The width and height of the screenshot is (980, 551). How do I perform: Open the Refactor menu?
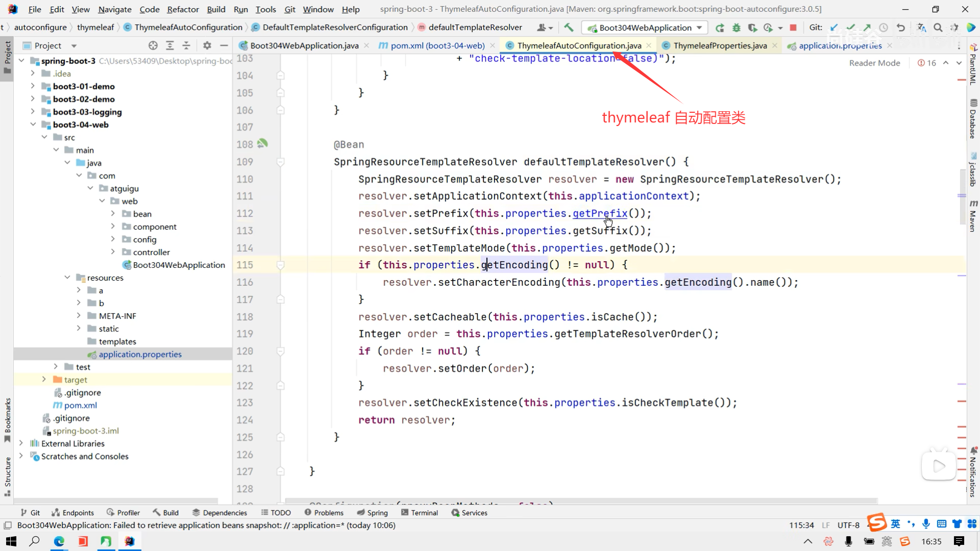tap(183, 9)
